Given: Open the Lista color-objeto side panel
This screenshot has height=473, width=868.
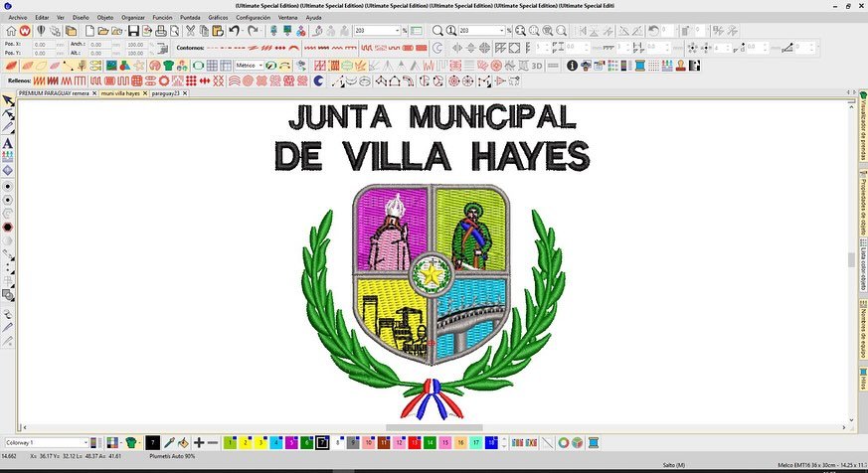Looking at the screenshot, I should (x=862, y=265).
